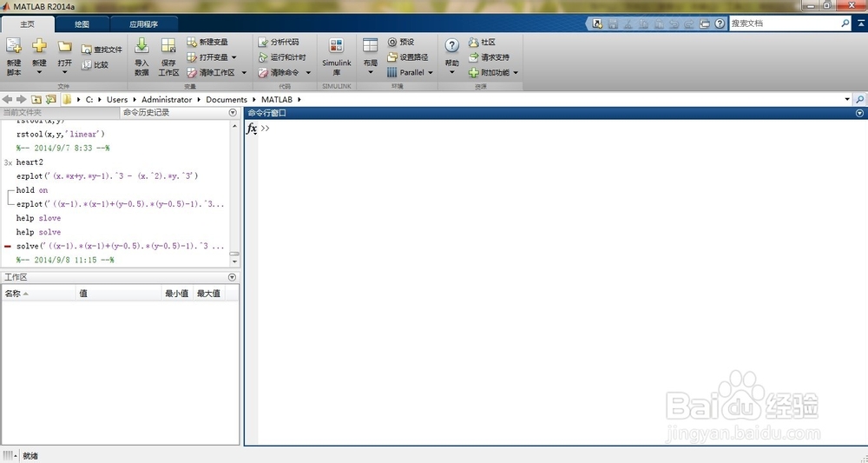
Task: Switch to the Plots (绘图) tab
Action: coord(82,23)
